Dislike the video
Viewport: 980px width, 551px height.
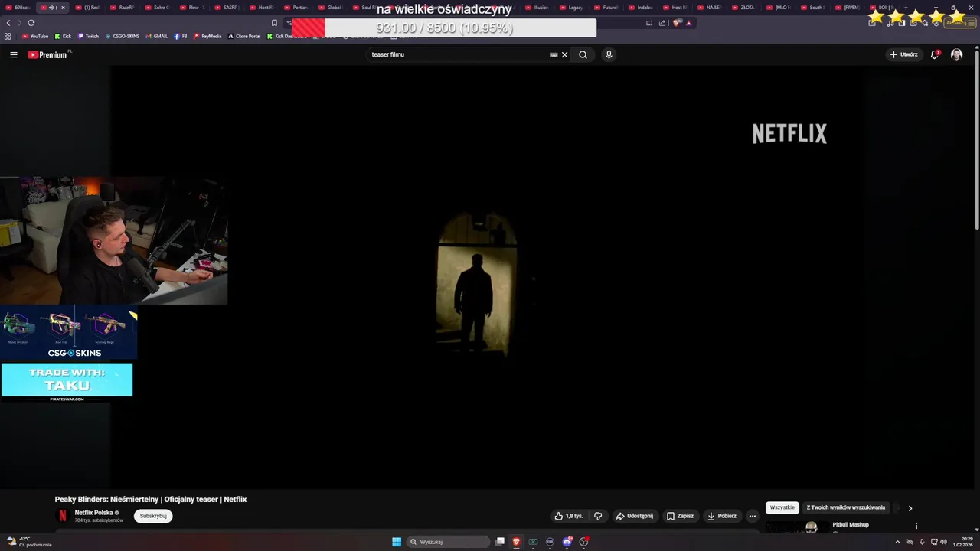(x=598, y=516)
